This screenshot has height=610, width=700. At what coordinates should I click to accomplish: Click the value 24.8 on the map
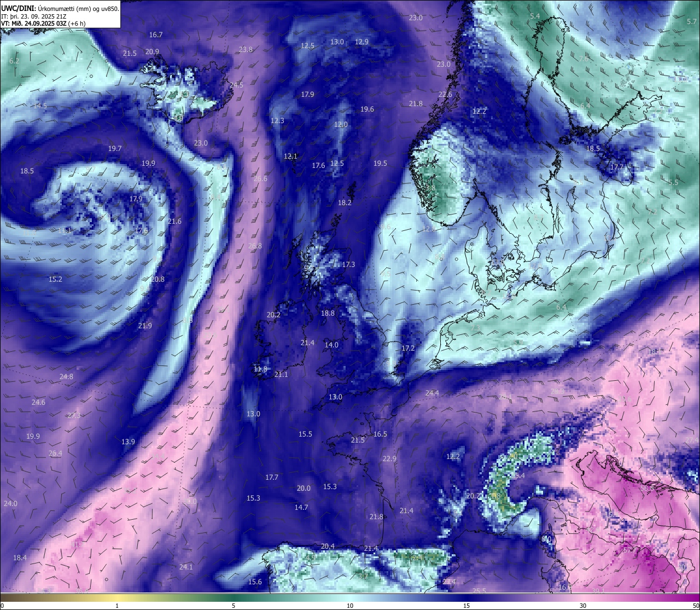[66, 377]
